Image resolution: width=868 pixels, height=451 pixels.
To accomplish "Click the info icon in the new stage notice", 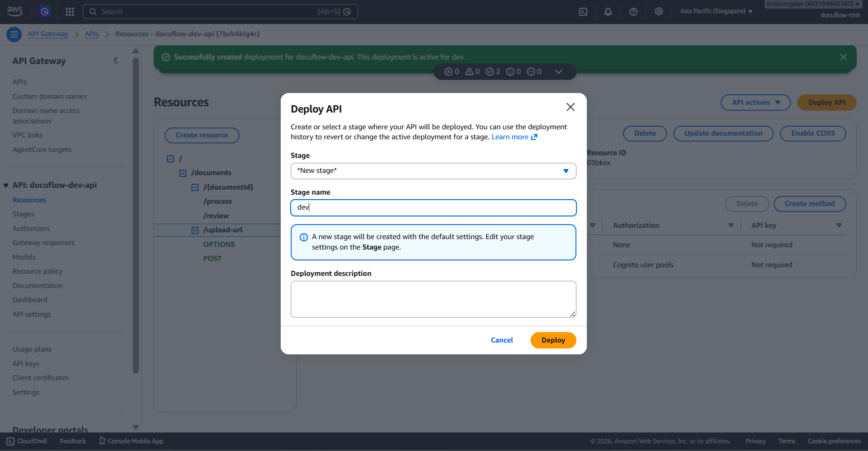I will [304, 237].
